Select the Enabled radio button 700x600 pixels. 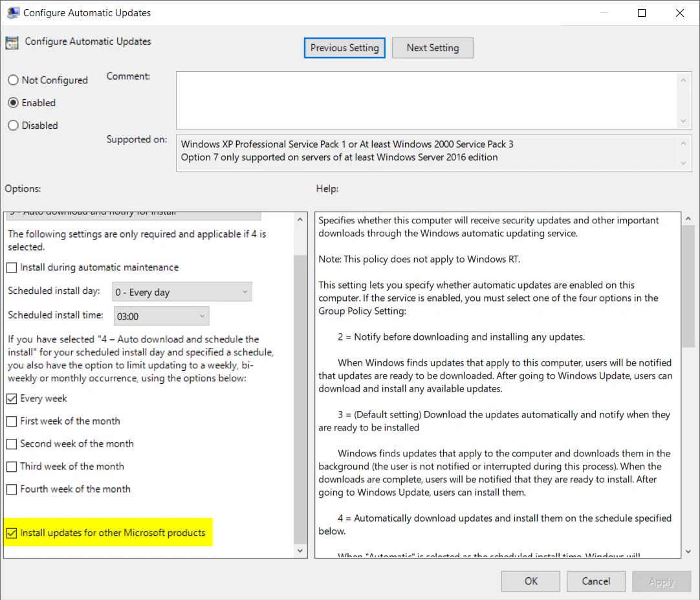13,103
